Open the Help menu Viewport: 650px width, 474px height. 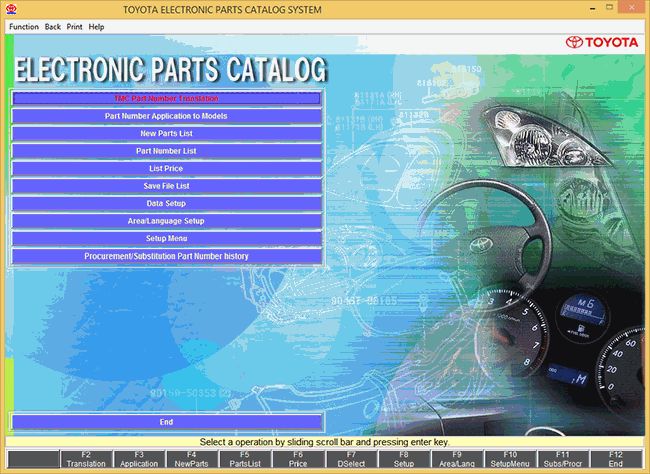pyautogui.click(x=96, y=27)
